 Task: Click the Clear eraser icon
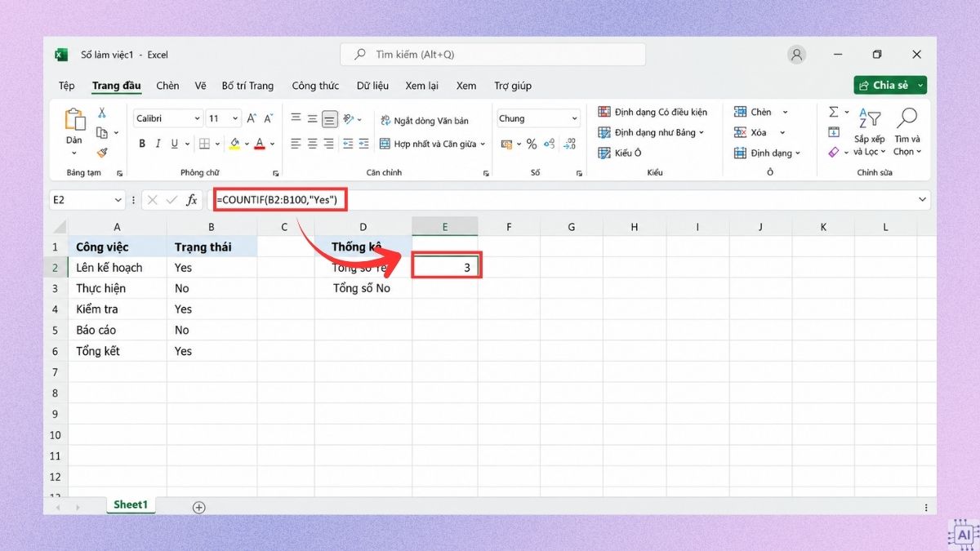834,152
